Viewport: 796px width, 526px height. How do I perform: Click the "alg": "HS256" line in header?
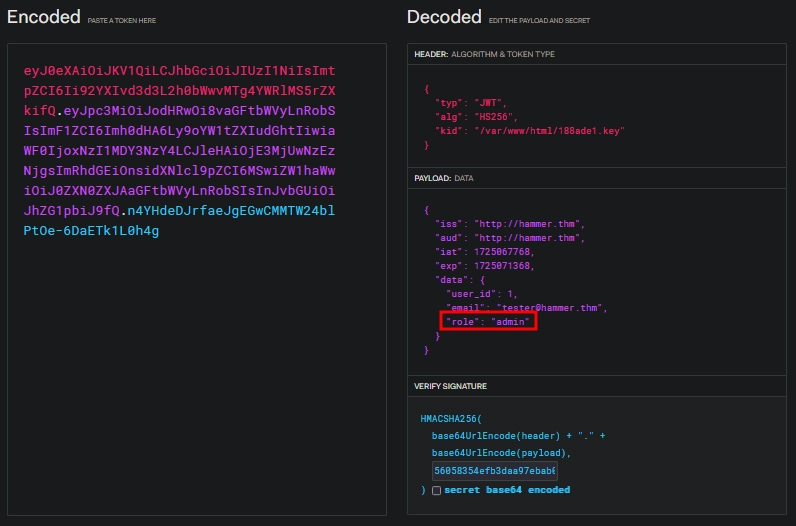pyautogui.click(x=472, y=116)
